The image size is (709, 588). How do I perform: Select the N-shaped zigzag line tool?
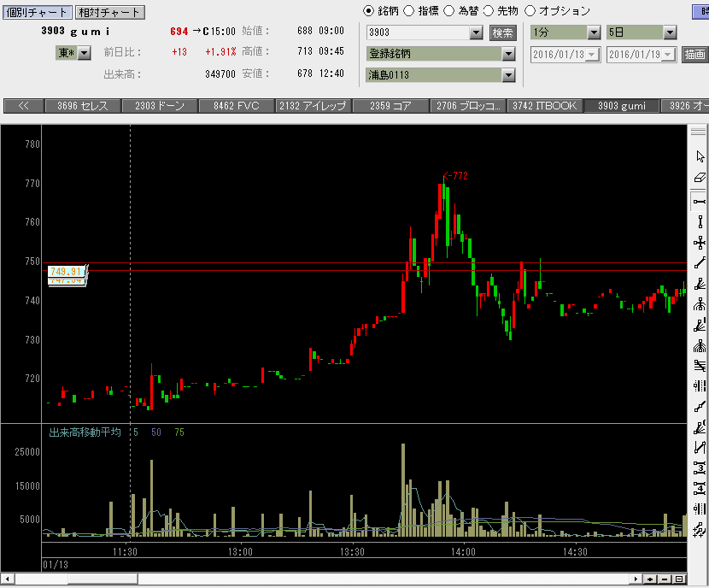pyautogui.click(x=700, y=448)
